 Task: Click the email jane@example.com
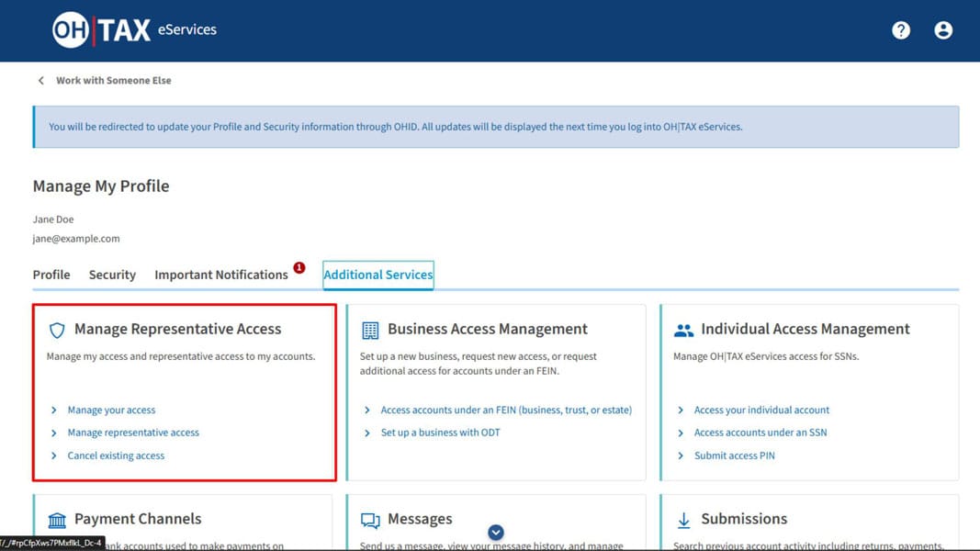(76, 239)
